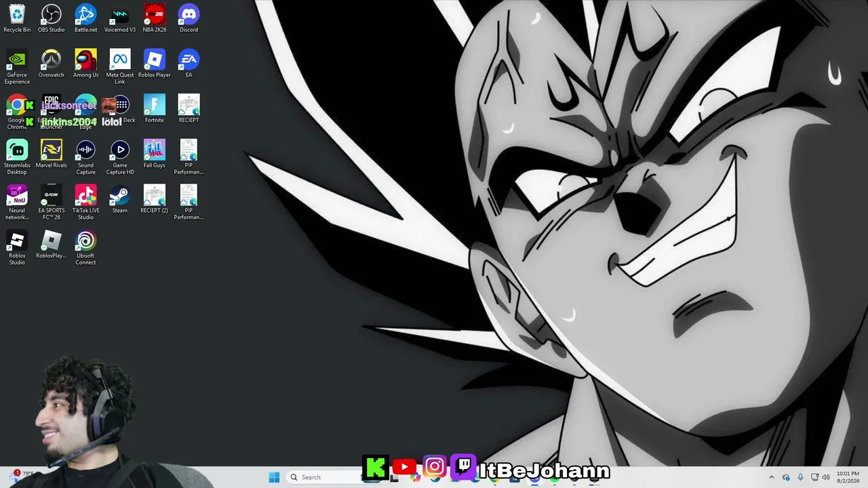The height and width of the screenshot is (488, 868).
Task: Select the TikTok LIVE Studio shortcut
Action: (85, 203)
